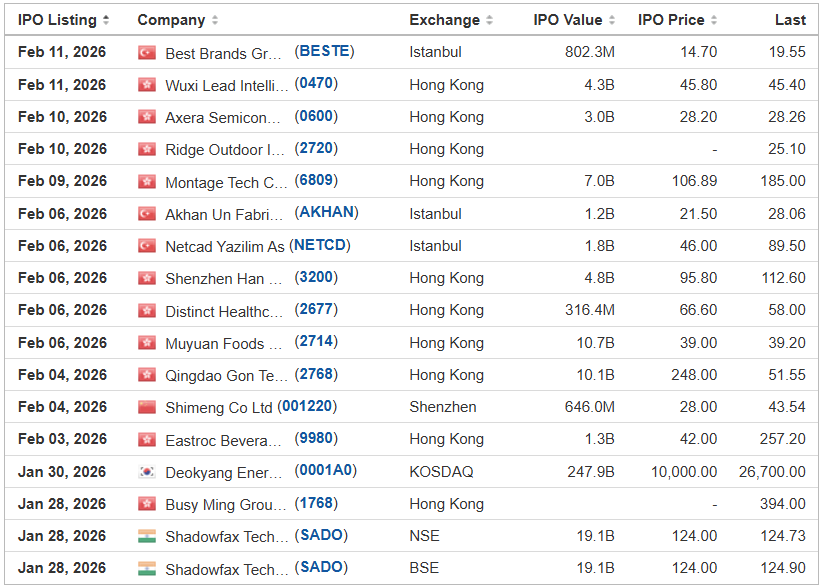Open the 0001A0 ticker link

click(x=325, y=470)
